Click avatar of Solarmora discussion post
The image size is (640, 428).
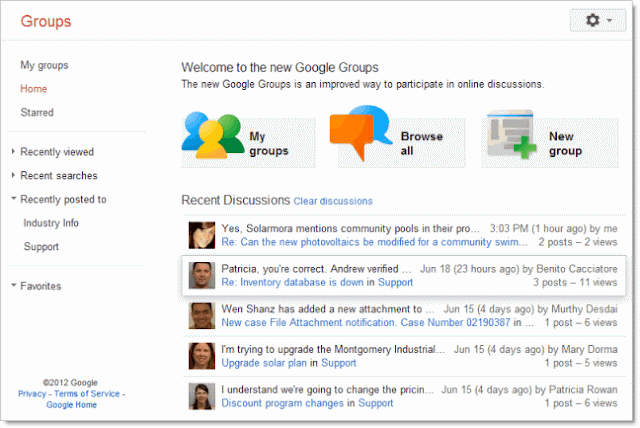point(202,235)
